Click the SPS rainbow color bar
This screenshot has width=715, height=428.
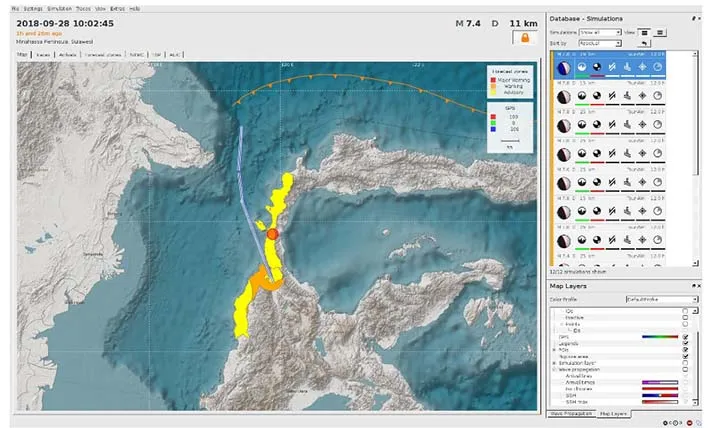pyautogui.click(x=660, y=337)
